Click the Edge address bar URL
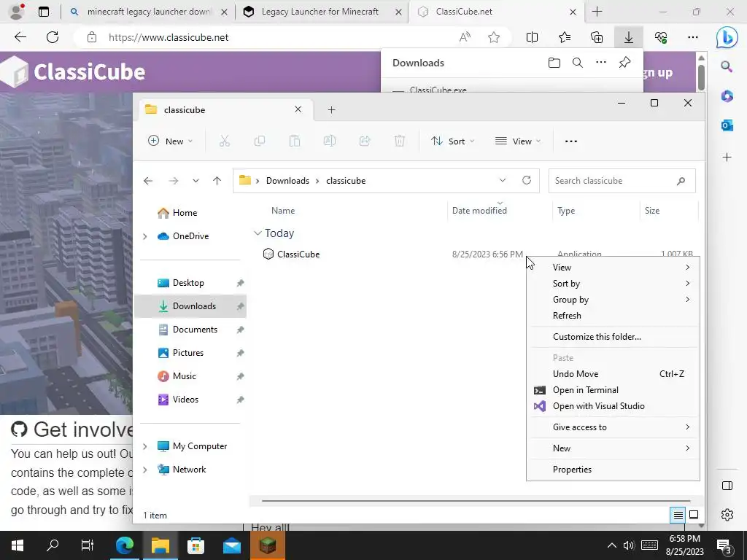 tap(169, 37)
